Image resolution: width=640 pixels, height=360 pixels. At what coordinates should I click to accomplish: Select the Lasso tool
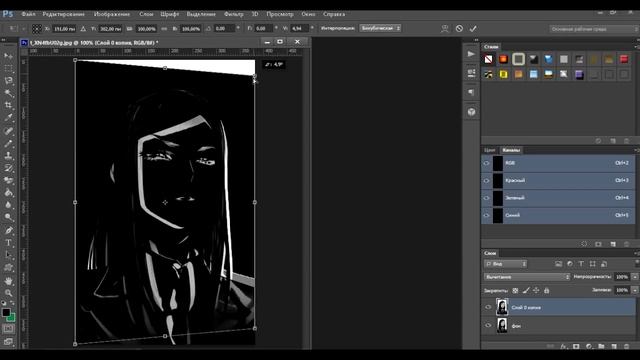pos(8,80)
